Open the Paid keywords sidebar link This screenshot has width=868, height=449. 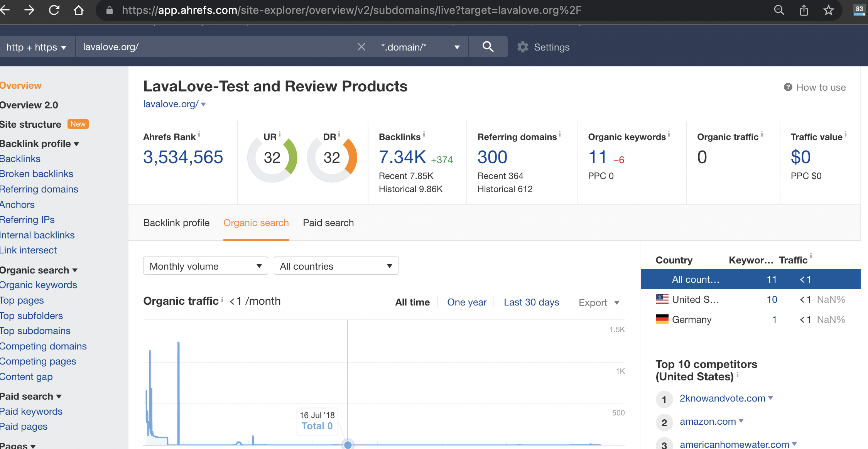31,411
